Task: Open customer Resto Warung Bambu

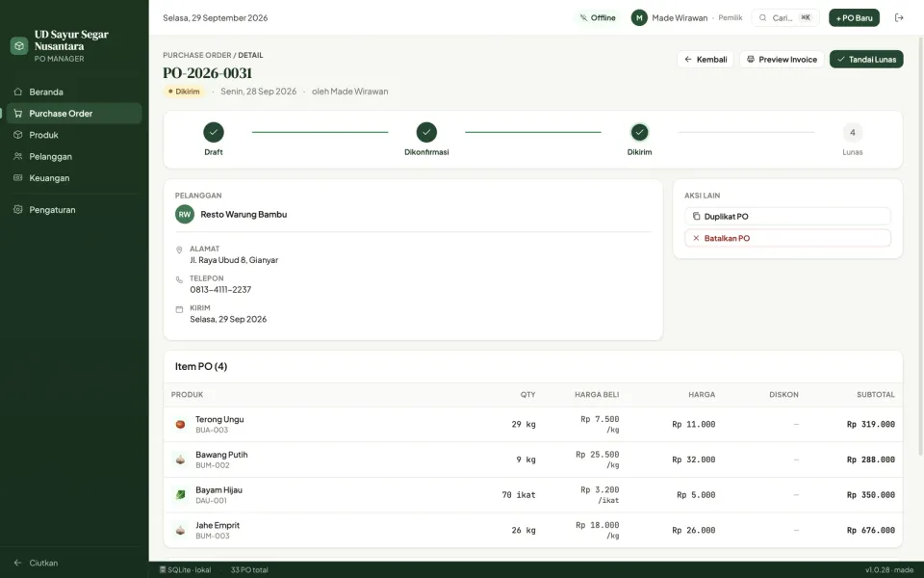Action: [244, 214]
